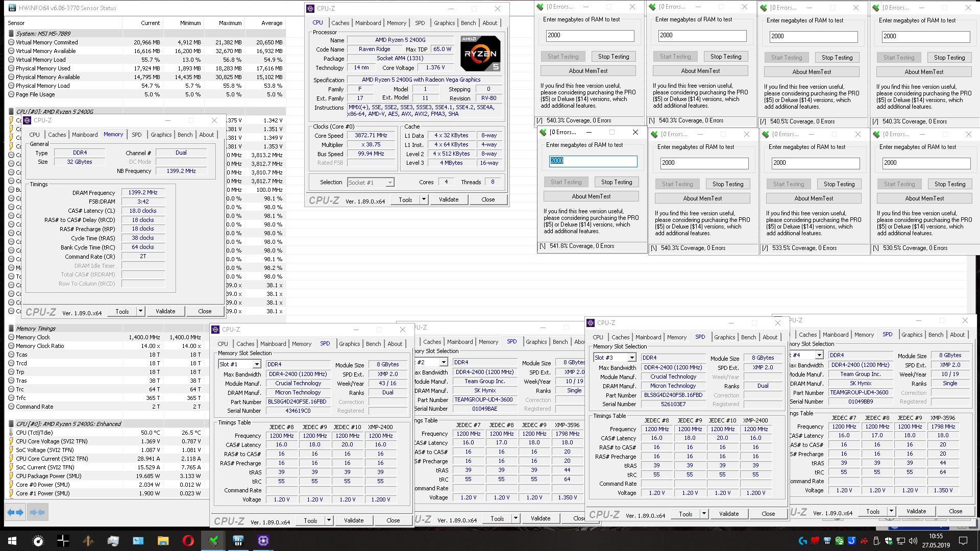
Task: Open the Windows Start menu
Action: click(x=12, y=541)
